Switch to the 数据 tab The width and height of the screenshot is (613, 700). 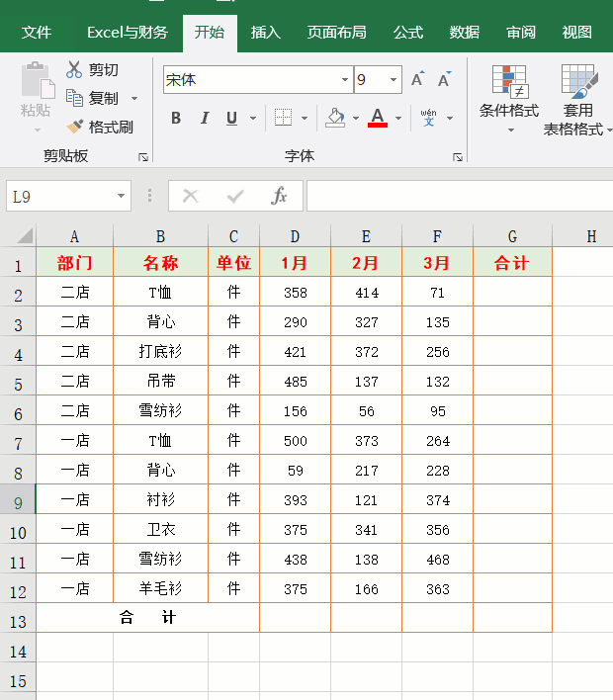[465, 33]
